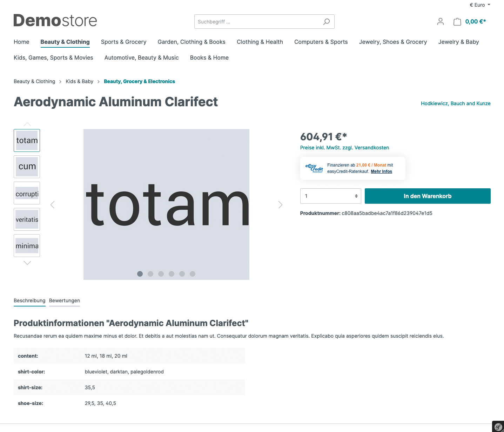Open the quantity selector dropdown
Screen dimensions: 504x432
[331, 196]
